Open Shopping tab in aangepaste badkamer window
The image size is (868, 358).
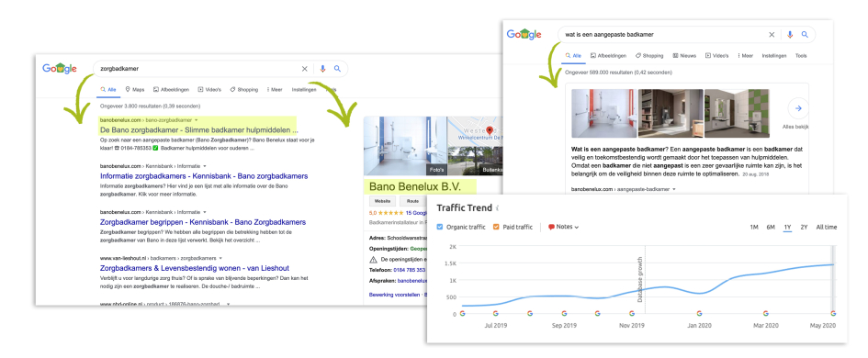click(x=649, y=56)
